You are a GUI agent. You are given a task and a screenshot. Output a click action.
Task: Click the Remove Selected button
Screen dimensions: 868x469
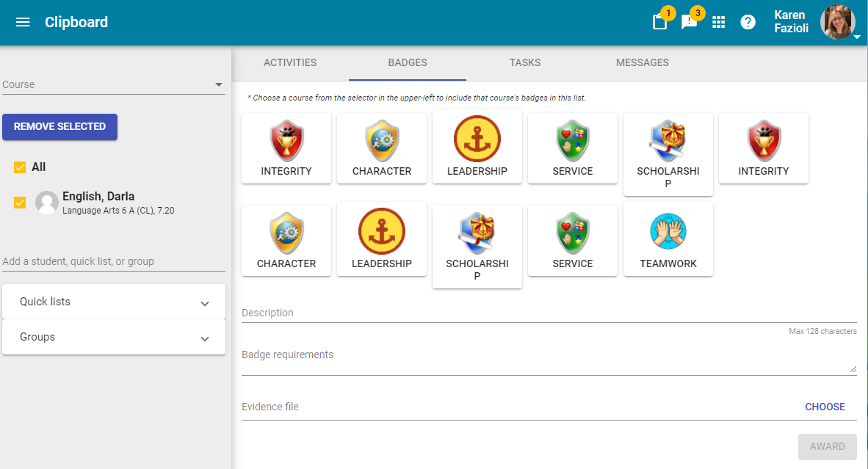[59, 127]
